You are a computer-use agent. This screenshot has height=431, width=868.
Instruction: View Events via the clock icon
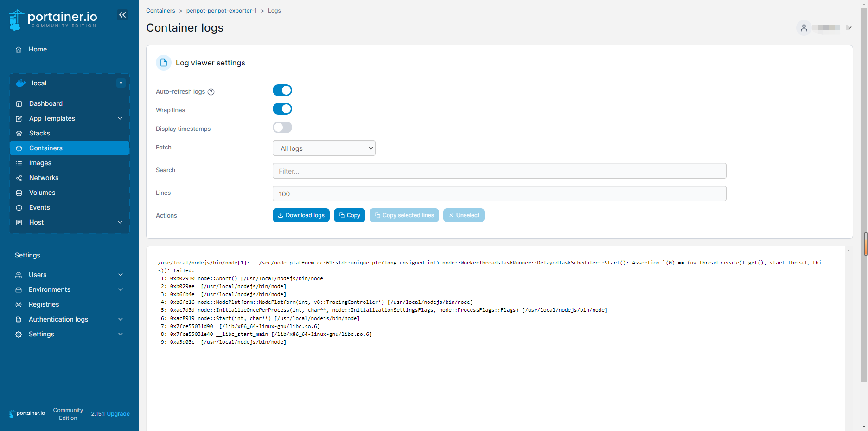point(19,207)
